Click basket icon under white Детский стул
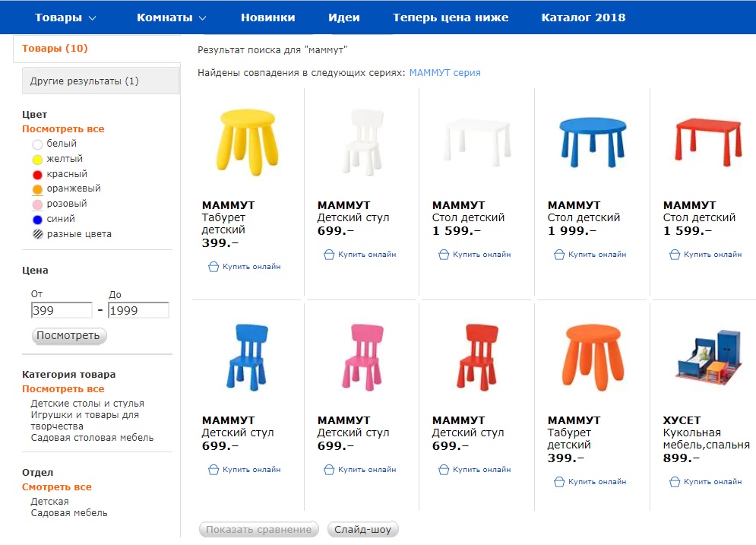This screenshot has height=545, width=756. pos(329,254)
